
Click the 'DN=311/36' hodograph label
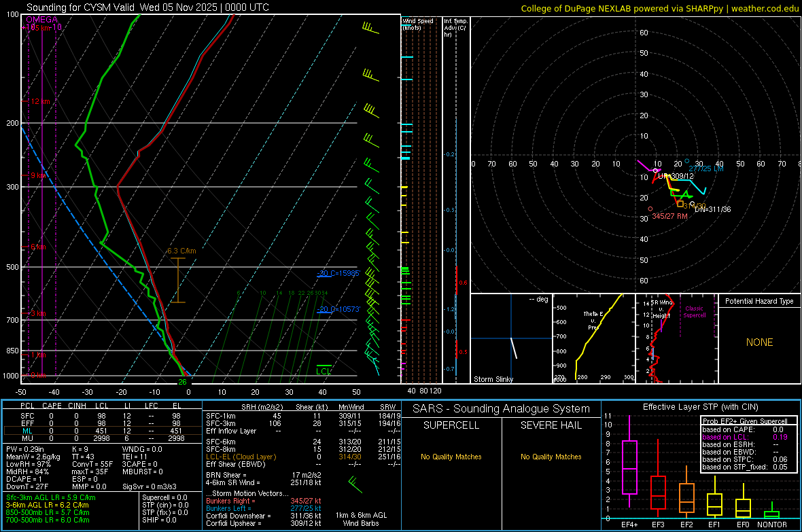[x=712, y=209]
